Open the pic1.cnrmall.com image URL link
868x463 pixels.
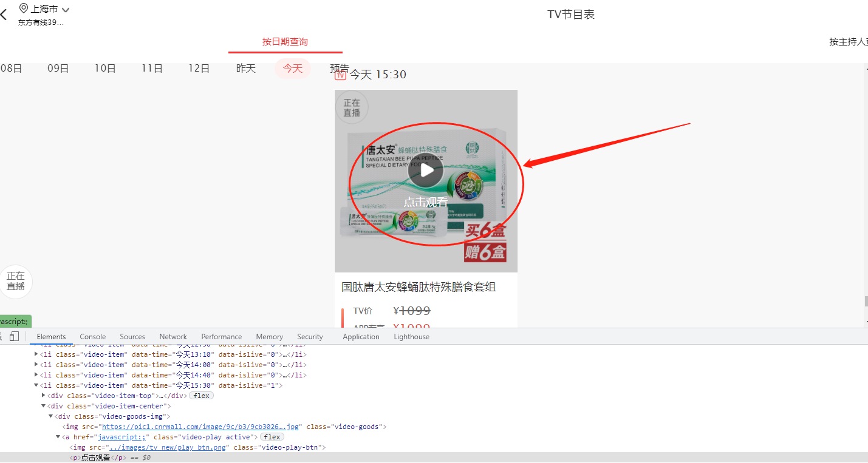click(x=200, y=427)
